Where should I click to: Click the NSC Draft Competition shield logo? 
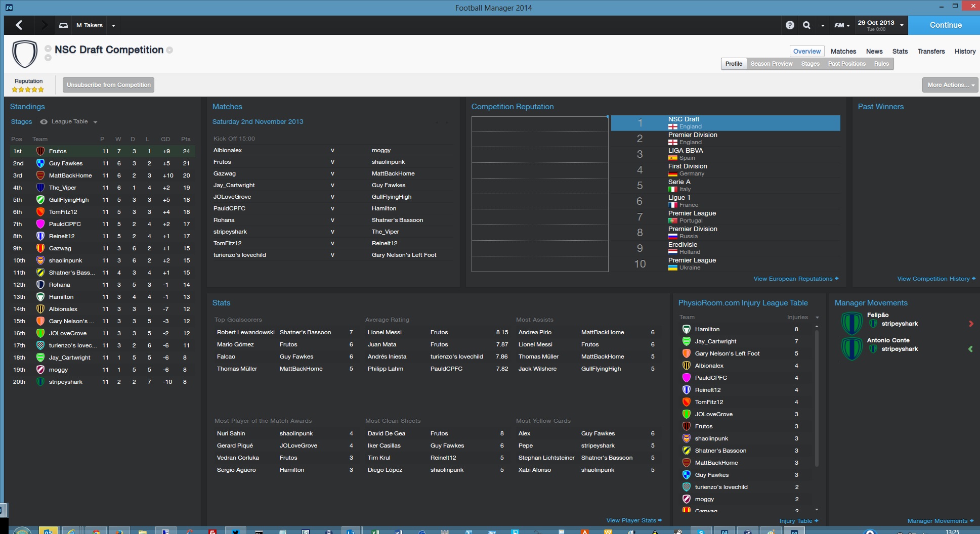tap(25, 54)
